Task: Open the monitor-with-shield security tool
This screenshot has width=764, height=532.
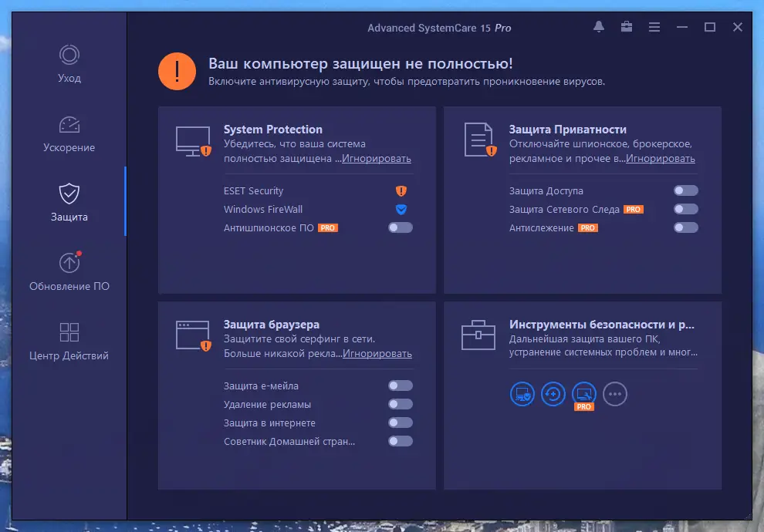Action: (522, 394)
